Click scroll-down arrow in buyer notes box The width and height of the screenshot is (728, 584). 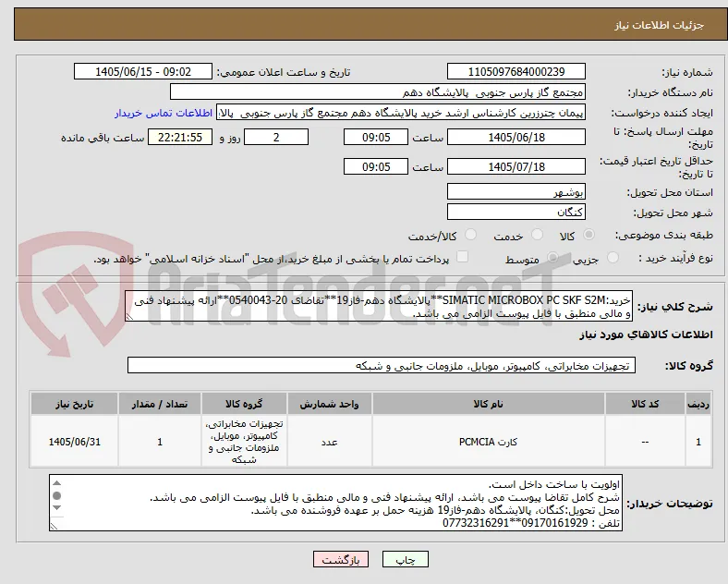click(56, 508)
